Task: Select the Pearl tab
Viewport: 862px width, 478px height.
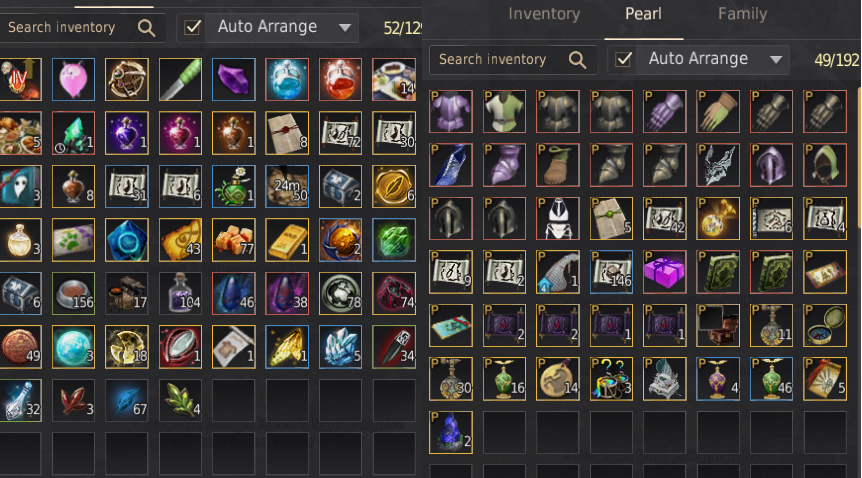Action: click(643, 14)
